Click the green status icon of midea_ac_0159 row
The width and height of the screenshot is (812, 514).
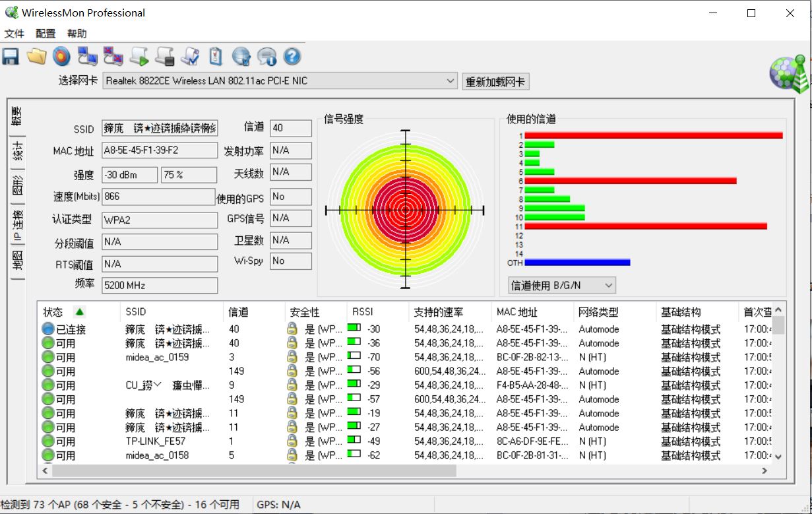pyautogui.click(x=48, y=357)
